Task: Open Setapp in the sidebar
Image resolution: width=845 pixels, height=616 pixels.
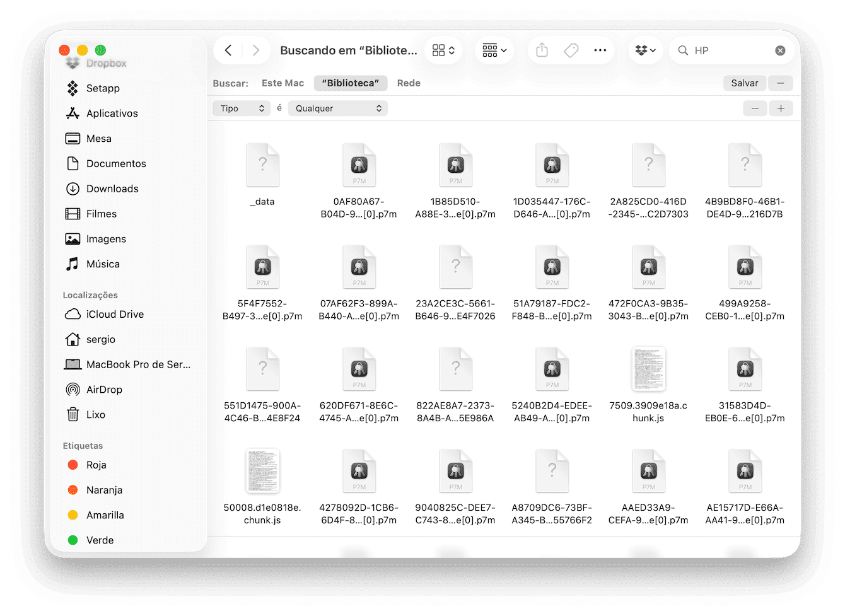Action: pos(103,88)
